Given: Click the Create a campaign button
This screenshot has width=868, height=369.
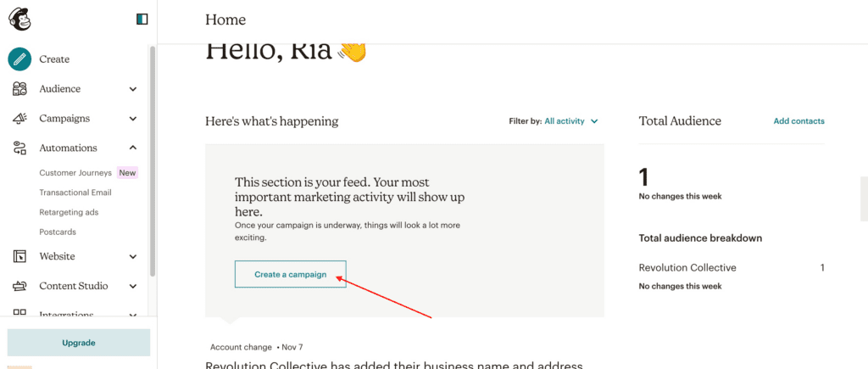Looking at the screenshot, I should click(x=291, y=274).
